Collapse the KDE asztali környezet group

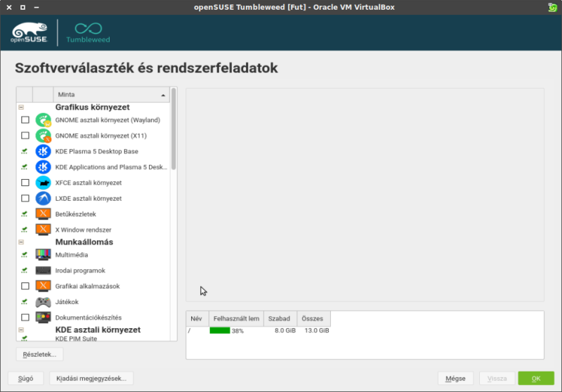[x=21, y=329]
